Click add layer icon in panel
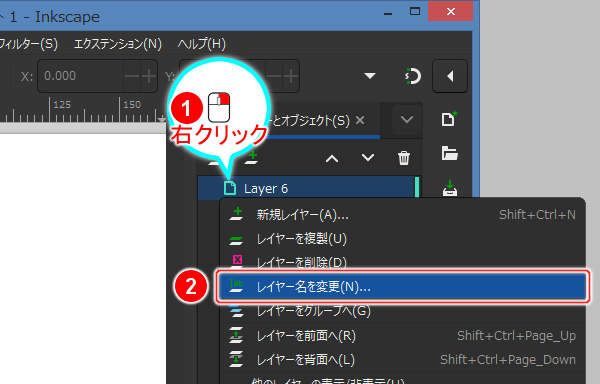This screenshot has height=384, width=600. click(252, 158)
